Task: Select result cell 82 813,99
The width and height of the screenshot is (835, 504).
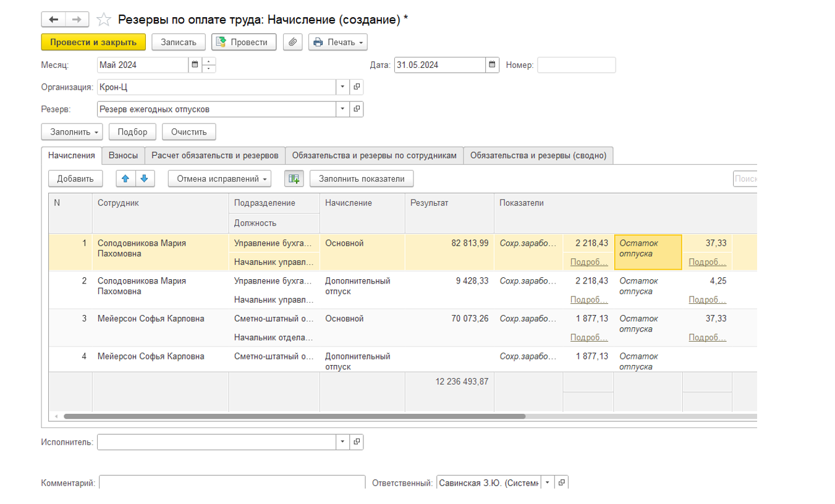Action: (449, 252)
